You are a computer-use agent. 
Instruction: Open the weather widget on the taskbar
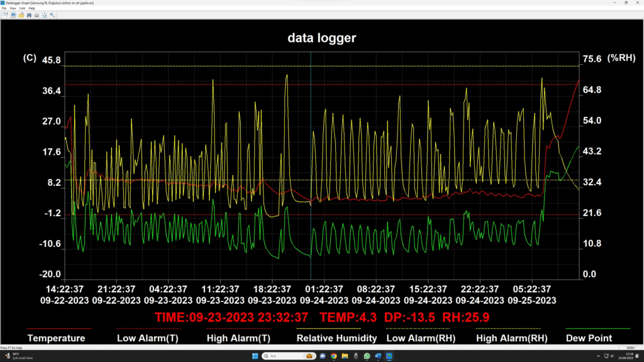[x=18, y=356]
